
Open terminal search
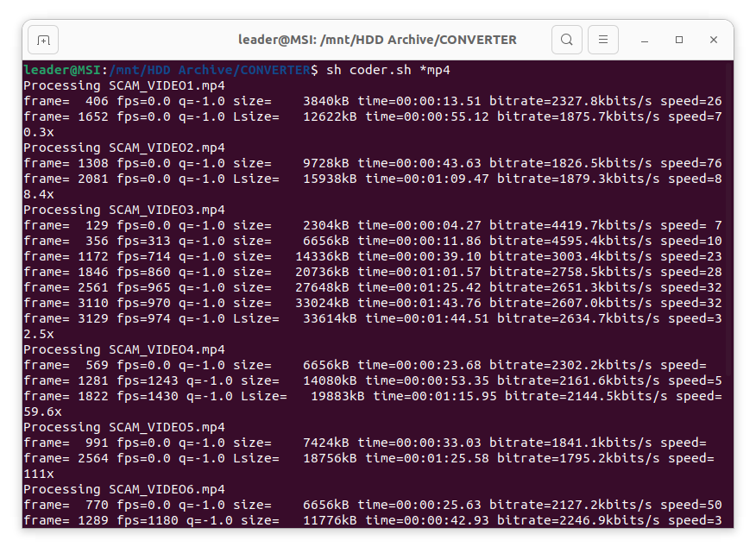coord(566,40)
